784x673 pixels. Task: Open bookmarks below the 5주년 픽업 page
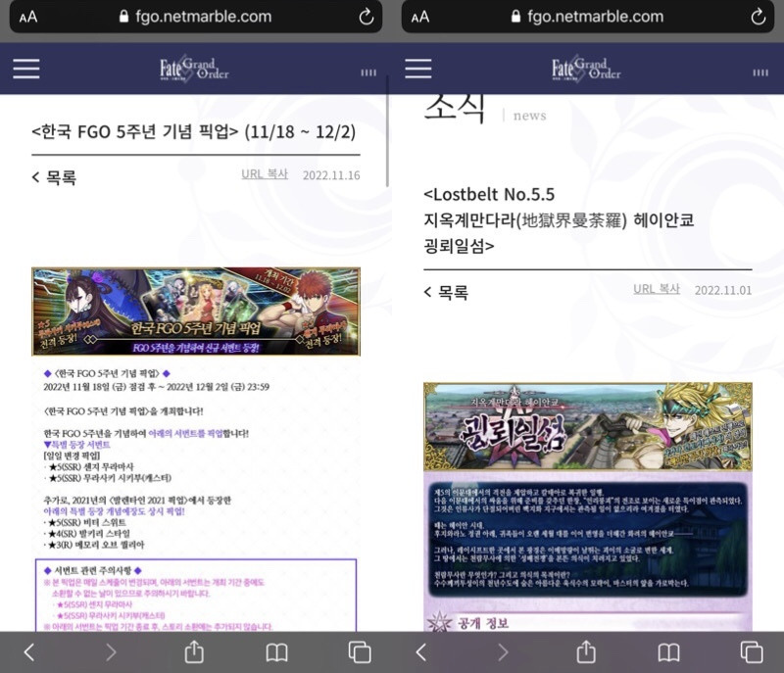click(x=276, y=651)
